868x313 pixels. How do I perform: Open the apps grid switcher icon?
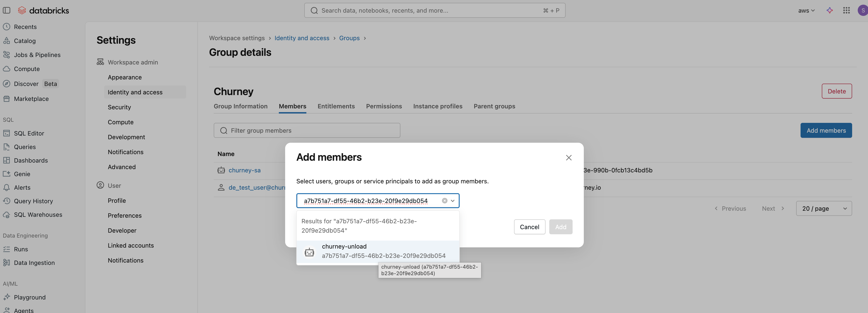point(846,11)
